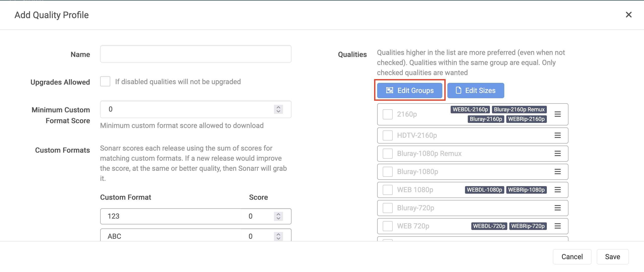Check the 2160p quality group

(387, 114)
